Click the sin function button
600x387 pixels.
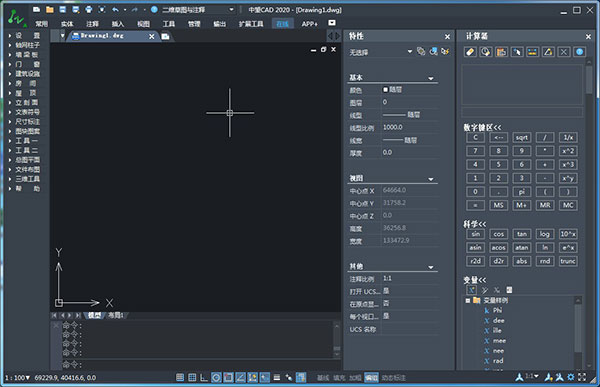point(475,234)
